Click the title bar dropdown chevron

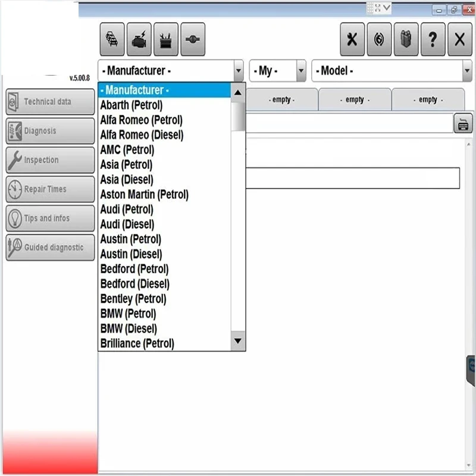pyautogui.click(x=387, y=8)
